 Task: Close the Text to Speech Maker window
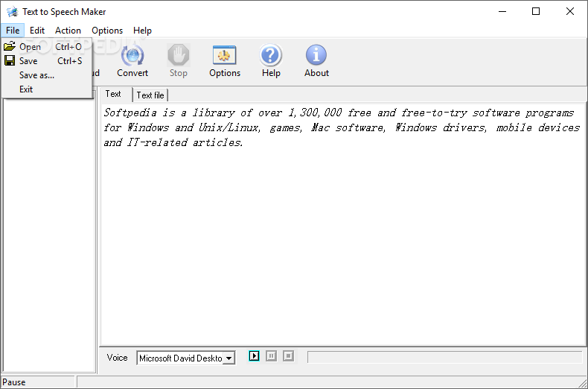click(570, 12)
